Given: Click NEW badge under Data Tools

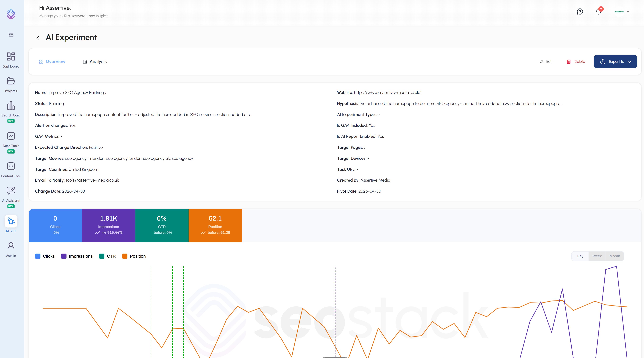Looking at the screenshot, I should point(11,151).
